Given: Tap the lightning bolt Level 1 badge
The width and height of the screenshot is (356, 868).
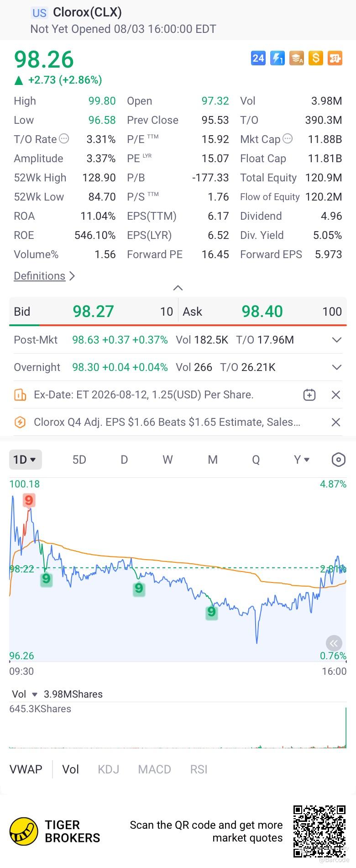Looking at the screenshot, I should point(277,58).
